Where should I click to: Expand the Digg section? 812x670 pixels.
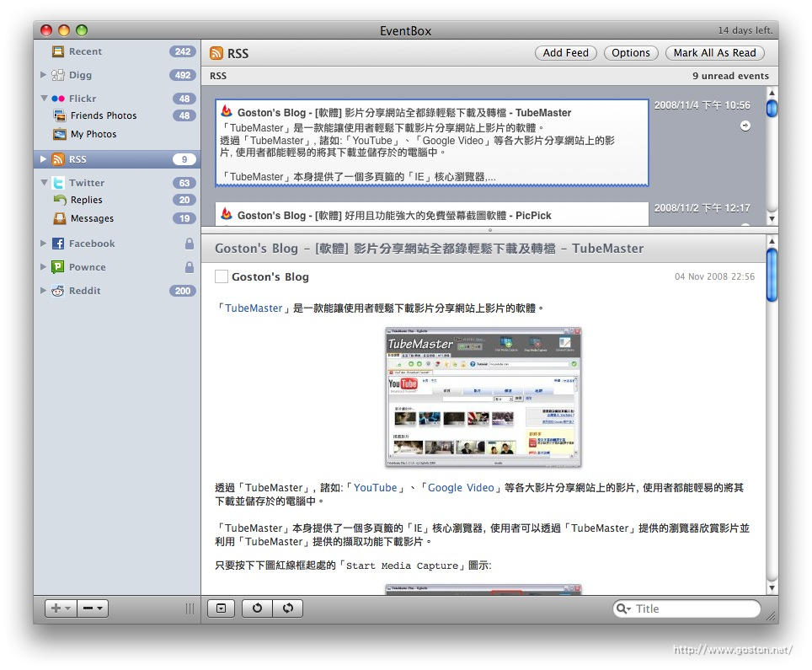pyautogui.click(x=44, y=75)
